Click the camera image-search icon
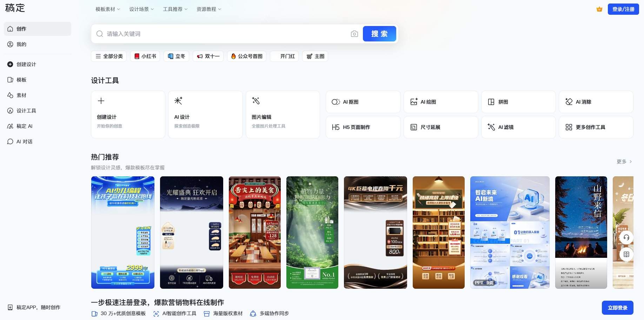Image resolution: width=644 pixels, height=320 pixels. pyautogui.click(x=354, y=34)
